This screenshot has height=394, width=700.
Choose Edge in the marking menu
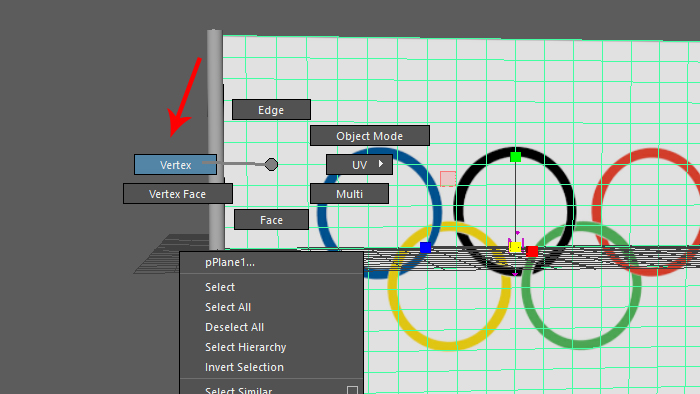click(271, 110)
